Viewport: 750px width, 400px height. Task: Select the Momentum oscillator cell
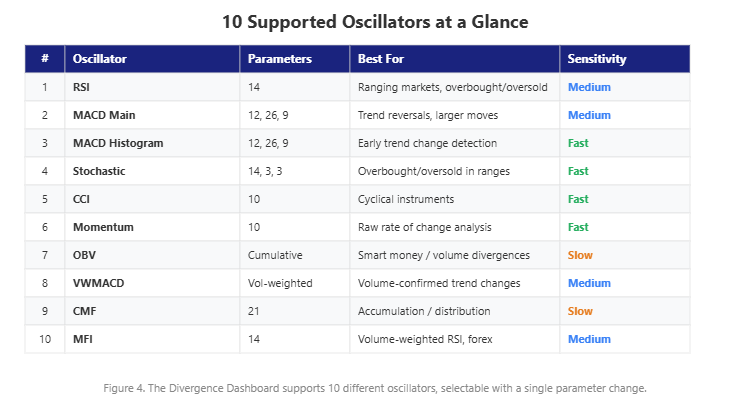click(103, 227)
